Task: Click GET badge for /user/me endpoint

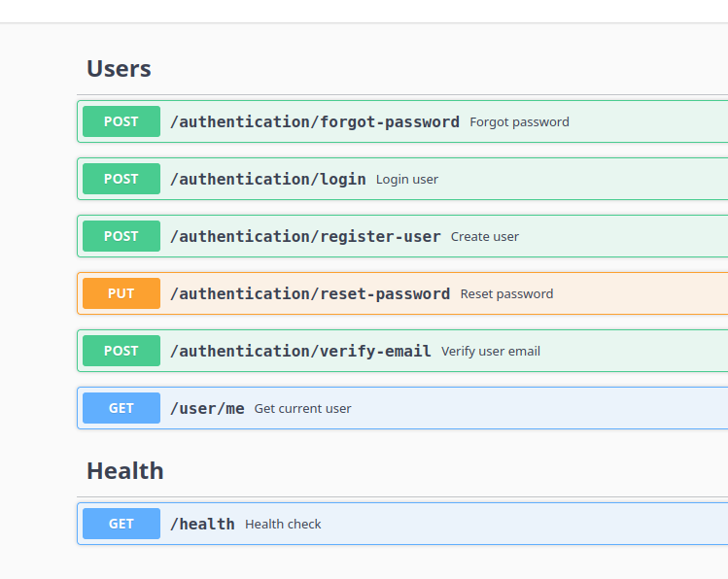Action: 121,408
